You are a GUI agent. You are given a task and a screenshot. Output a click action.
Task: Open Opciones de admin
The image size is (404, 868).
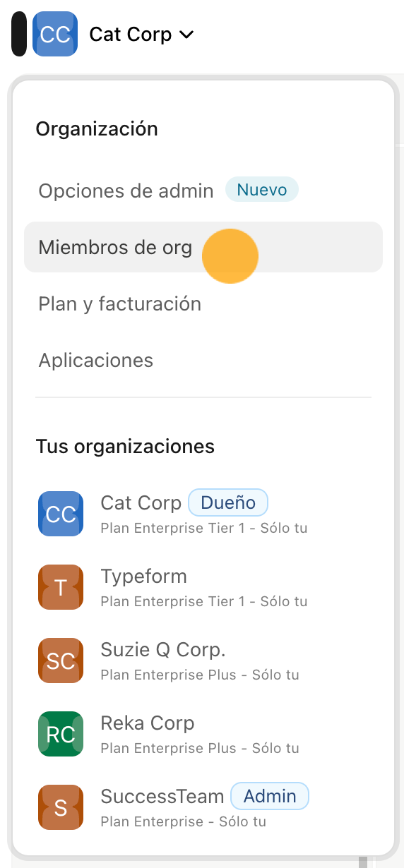pos(126,191)
